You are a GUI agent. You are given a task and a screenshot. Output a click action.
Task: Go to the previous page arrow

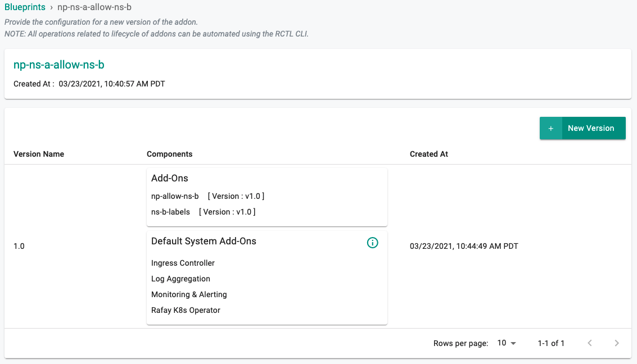click(590, 343)
